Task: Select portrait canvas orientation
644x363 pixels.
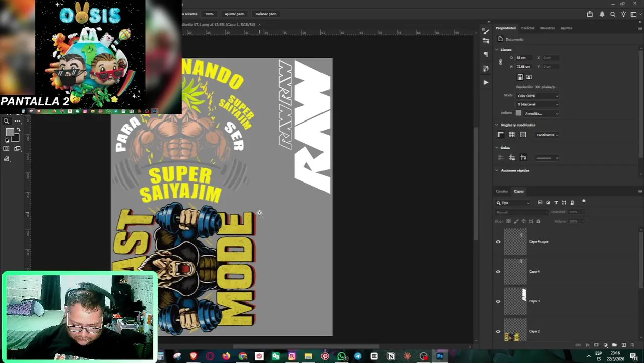Action: [520, 77]
